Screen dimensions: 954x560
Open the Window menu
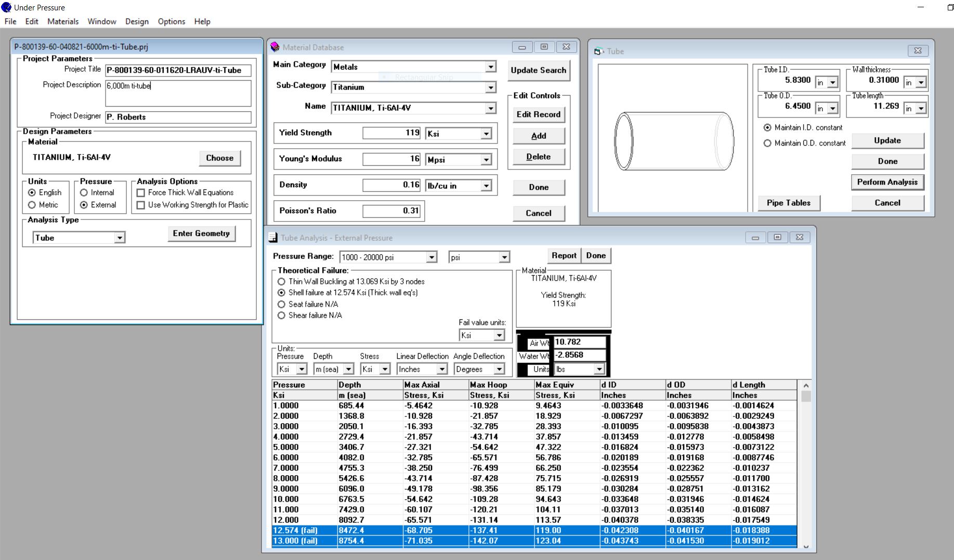click(102, 21)
